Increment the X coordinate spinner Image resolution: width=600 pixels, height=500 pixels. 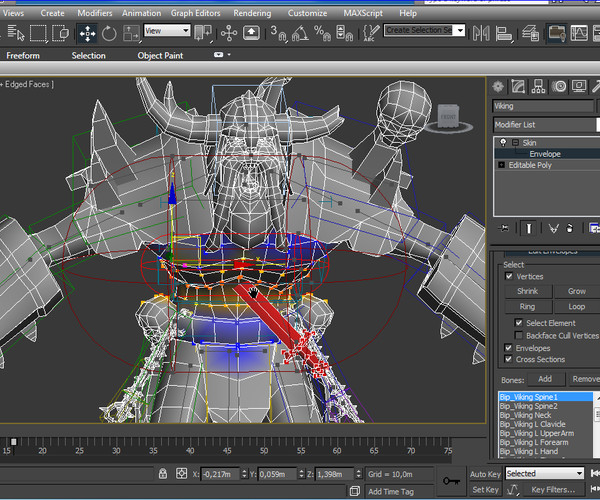pyautogui.click(x=244, y=471)
